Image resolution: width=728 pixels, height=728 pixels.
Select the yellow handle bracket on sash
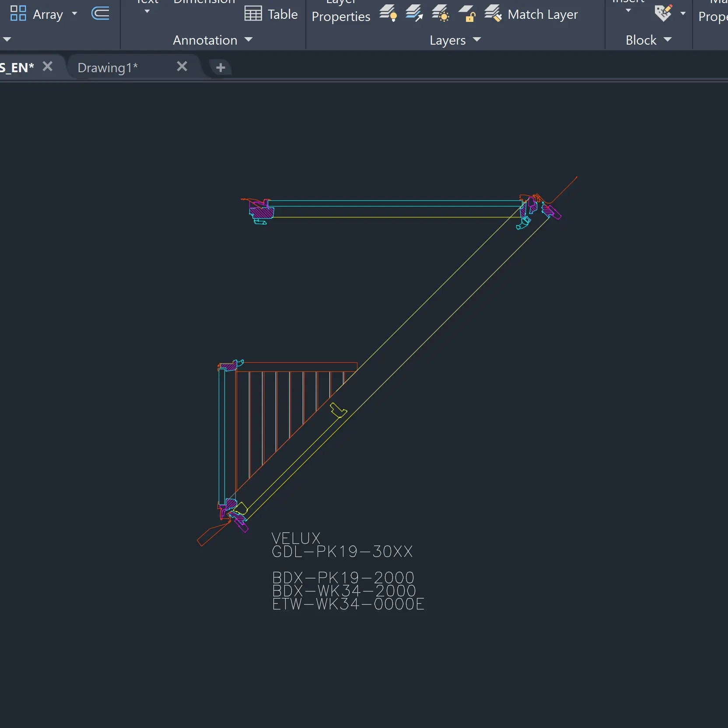pyautogui.click(x=338, y=410)
